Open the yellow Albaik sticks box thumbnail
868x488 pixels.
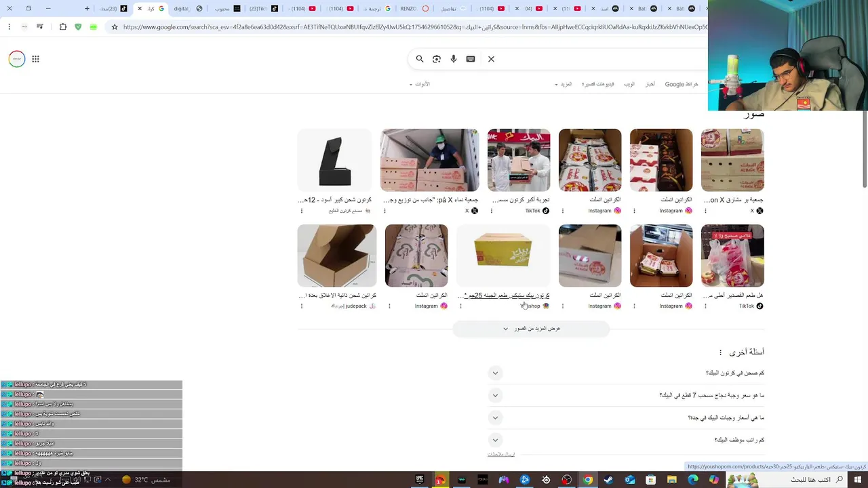(x=503, y=256)
